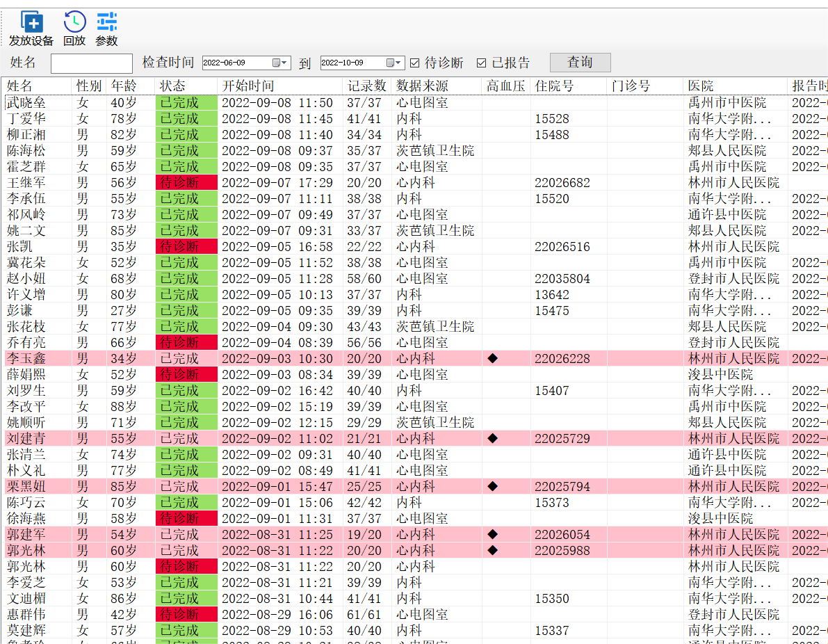This screenshot has width=828, height=644.
Task: Click the 年龄 column header
Action: click(x=124, y=86)
